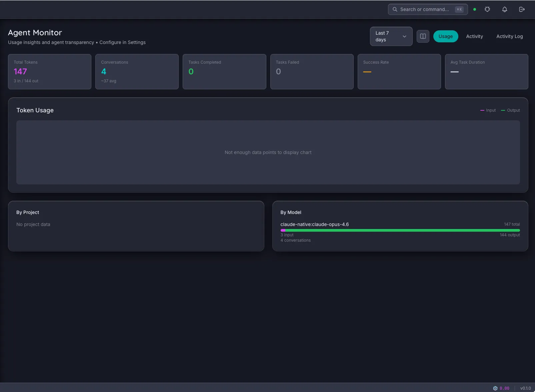The height and width of the screenshot is (392, 535).
Task: Click the '144 output' label
Action: 510,235
